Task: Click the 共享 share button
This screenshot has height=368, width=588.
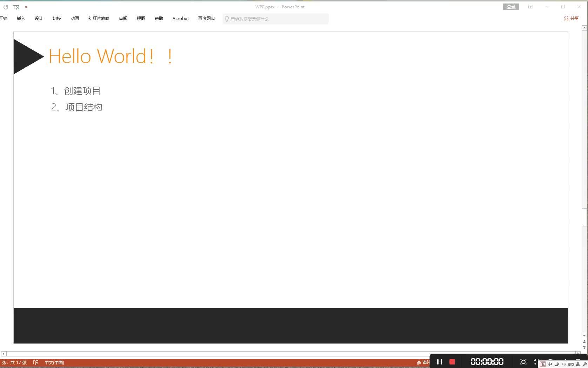Action: pyautogui.click(x=571, y=18)
